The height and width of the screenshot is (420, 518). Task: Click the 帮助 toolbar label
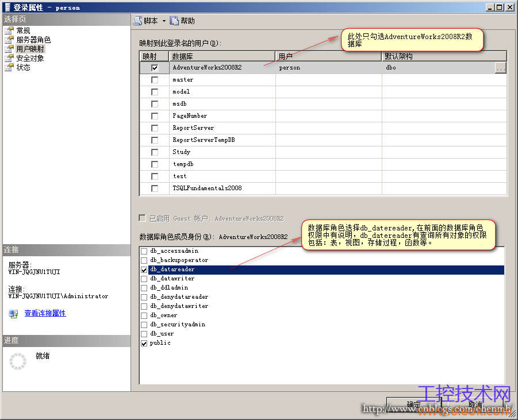click(x=187, y=21)
